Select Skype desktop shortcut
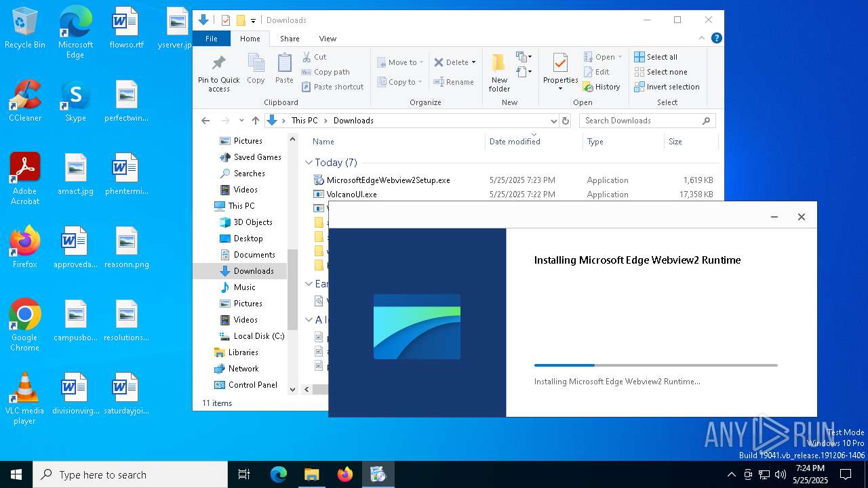The height and width of the screenshot is (488, 868). pyautogui.click(x=75, y=101)
